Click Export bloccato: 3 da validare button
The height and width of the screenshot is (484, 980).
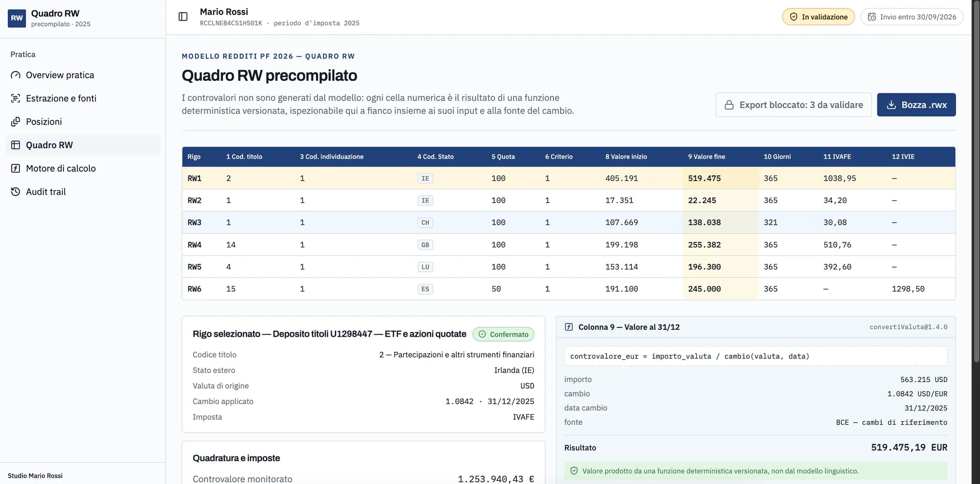[793, 105]
